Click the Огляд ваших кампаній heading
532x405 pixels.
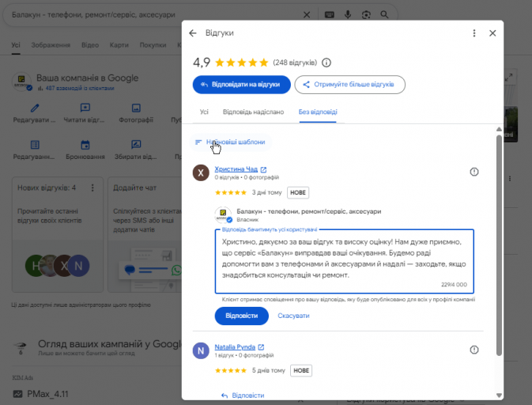tap(110, 344)
